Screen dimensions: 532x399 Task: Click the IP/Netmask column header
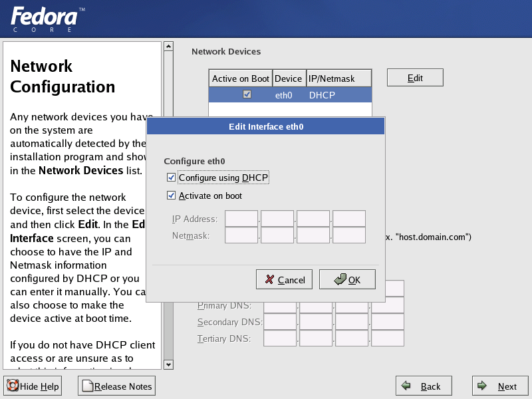(339, 78)
